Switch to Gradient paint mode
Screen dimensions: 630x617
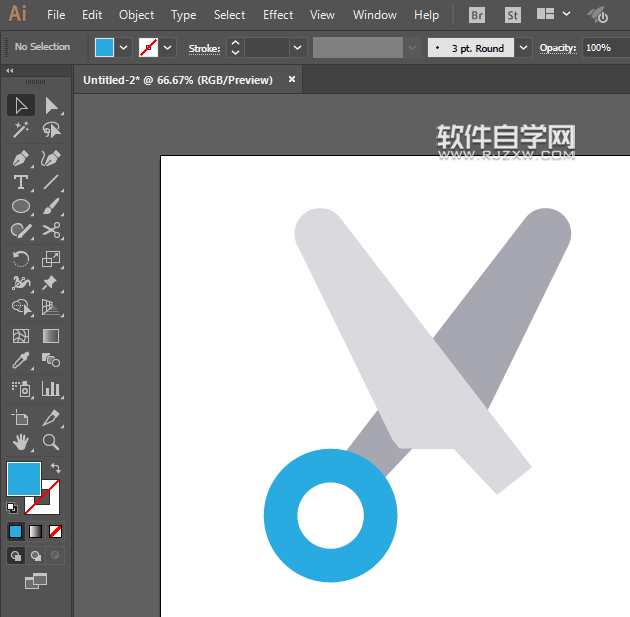(x=35, y=531)
